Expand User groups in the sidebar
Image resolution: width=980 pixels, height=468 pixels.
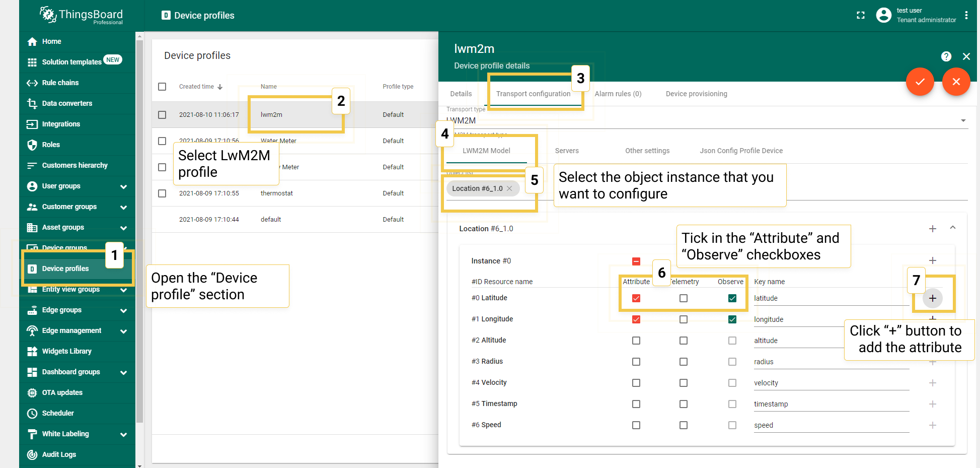coord(123,186)
